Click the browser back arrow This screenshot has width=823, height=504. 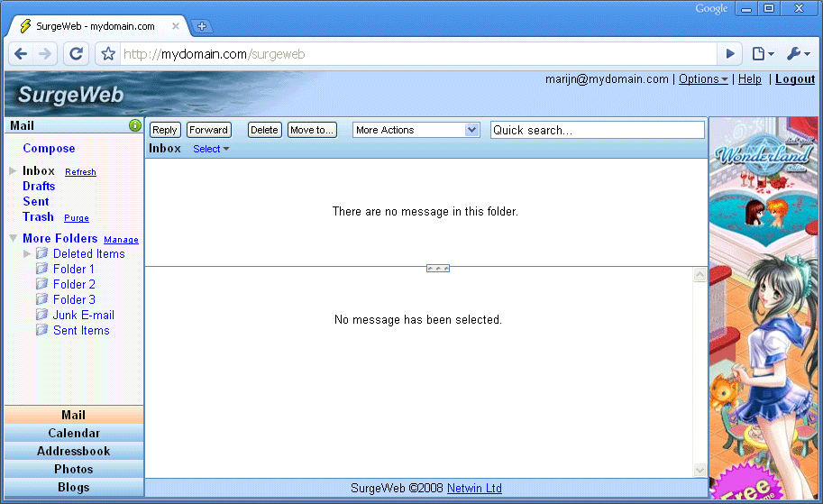21,54
